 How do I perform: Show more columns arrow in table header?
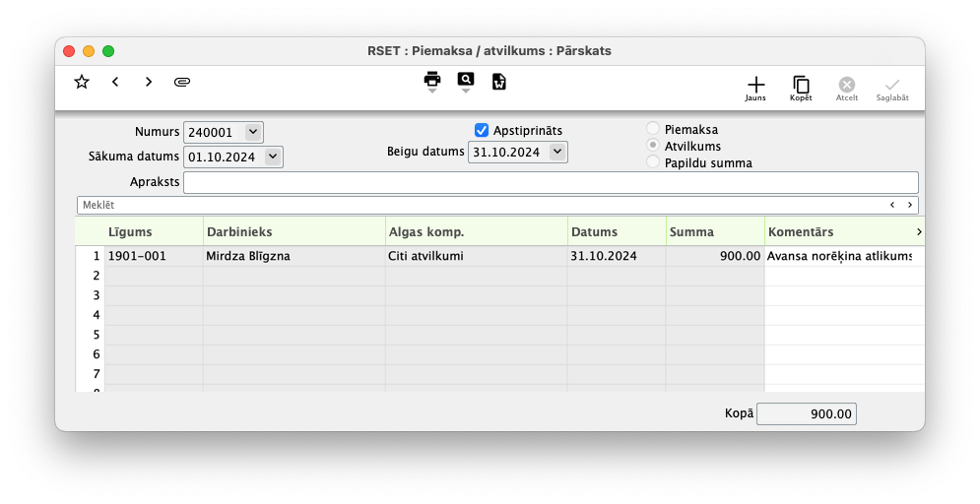pyautogui.click(x=919, y=231)
